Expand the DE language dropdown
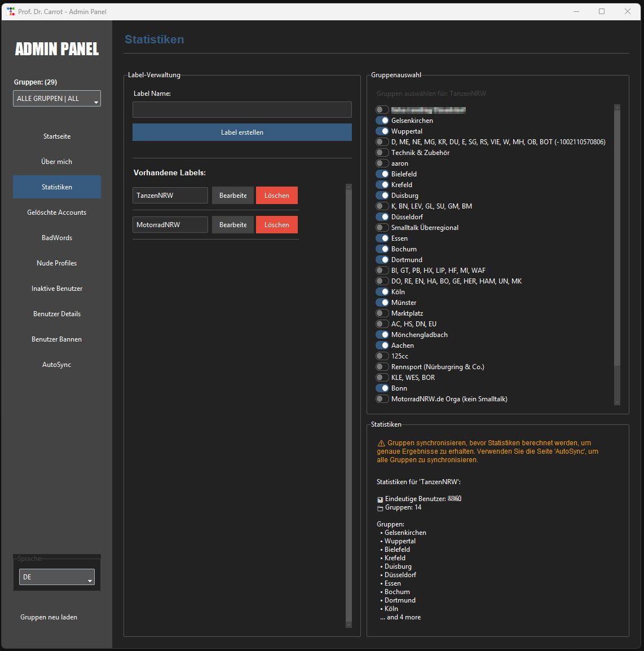The height and width of the screenshot is (651, 644). 57,577
